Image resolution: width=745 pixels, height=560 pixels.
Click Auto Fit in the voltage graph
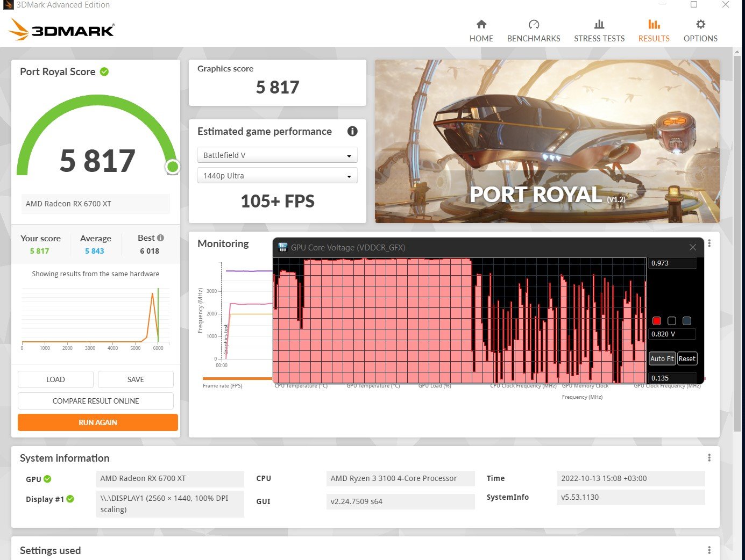pyautogui.click(x=662, y=358)
